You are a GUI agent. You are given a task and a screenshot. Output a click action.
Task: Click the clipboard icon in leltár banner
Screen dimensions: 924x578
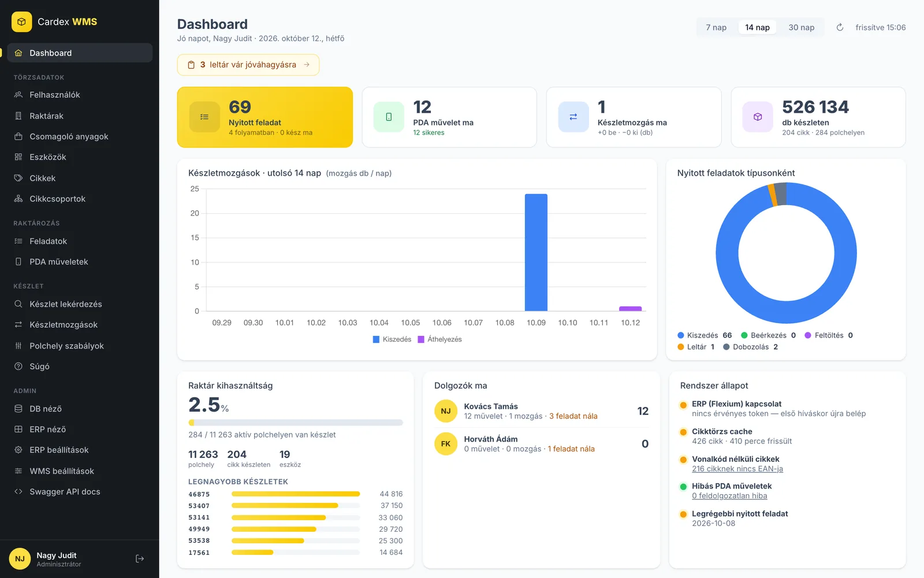point(191,65)
